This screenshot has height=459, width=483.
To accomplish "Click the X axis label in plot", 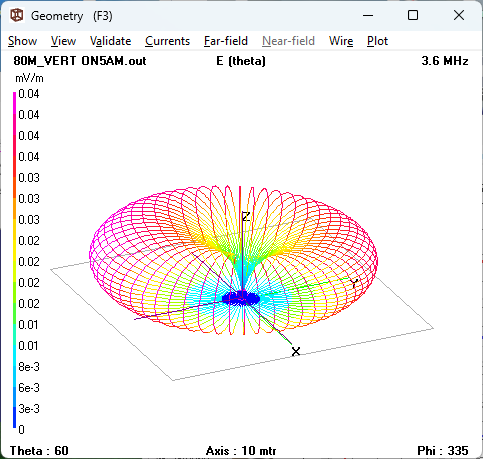I will (296, 351).
